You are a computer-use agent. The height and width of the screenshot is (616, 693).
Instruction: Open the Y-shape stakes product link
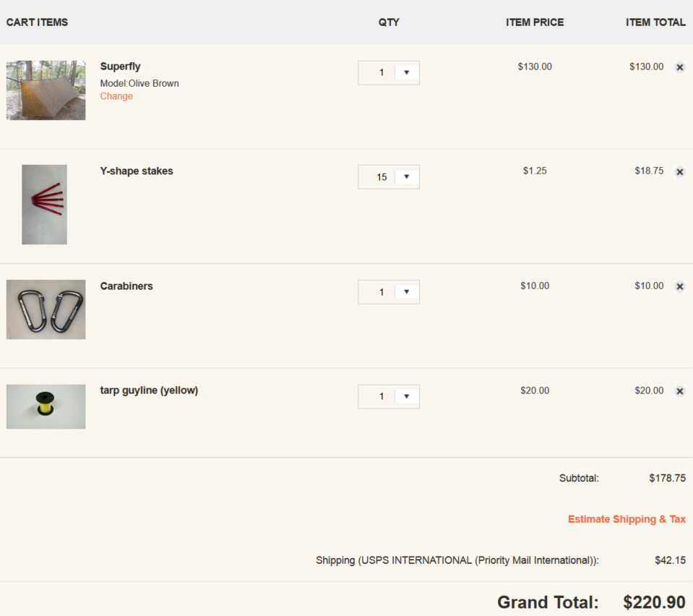pos(137,171)
